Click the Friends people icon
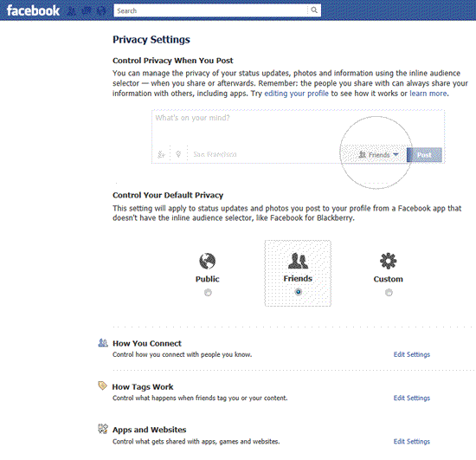Viewport: 476px width, 460px height. (298, 261)
